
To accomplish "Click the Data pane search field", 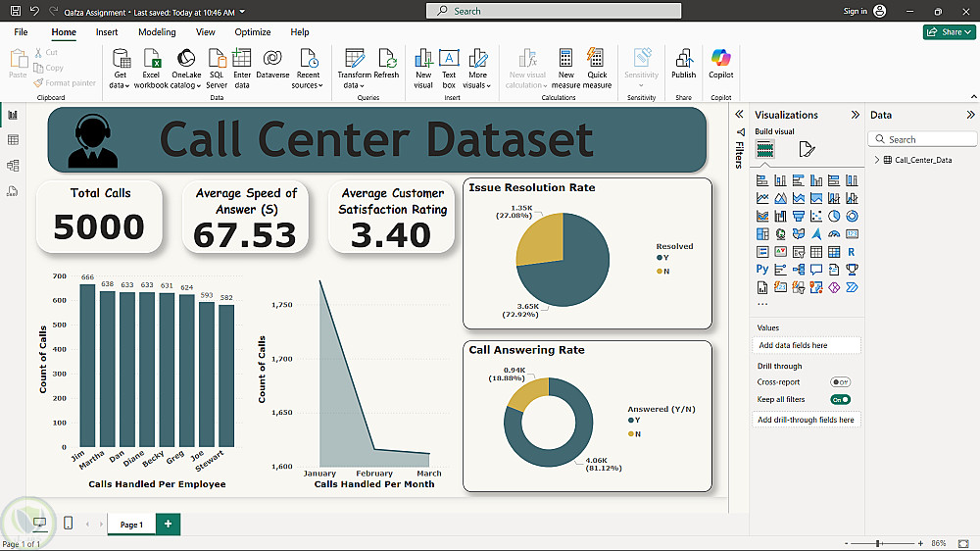I will tap(922, 139).
